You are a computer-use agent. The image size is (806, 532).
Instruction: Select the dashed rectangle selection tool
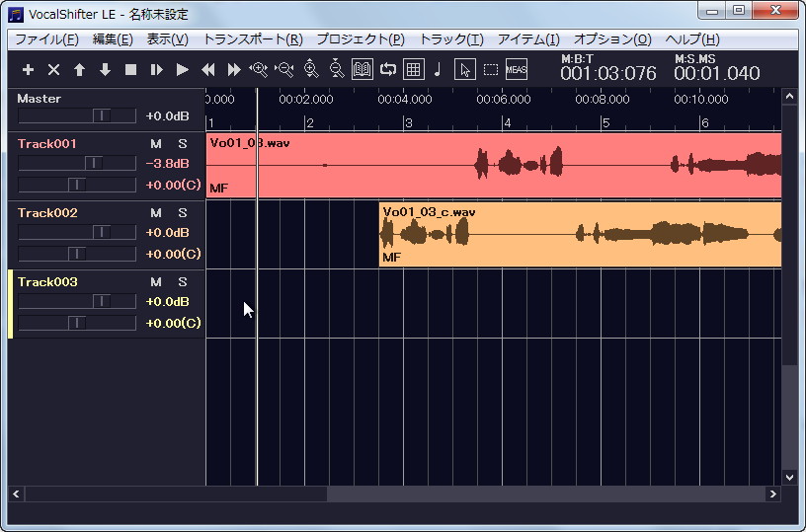[491, 69]
